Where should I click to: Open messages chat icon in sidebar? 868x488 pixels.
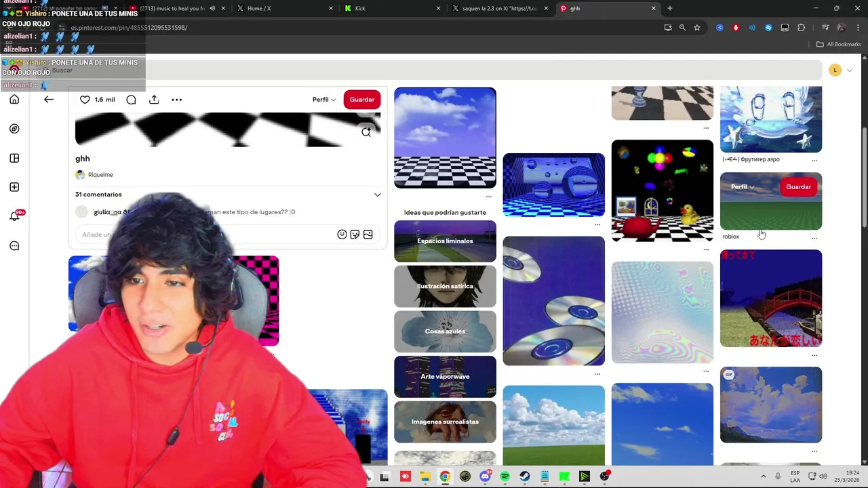click(x=14, y=245)
